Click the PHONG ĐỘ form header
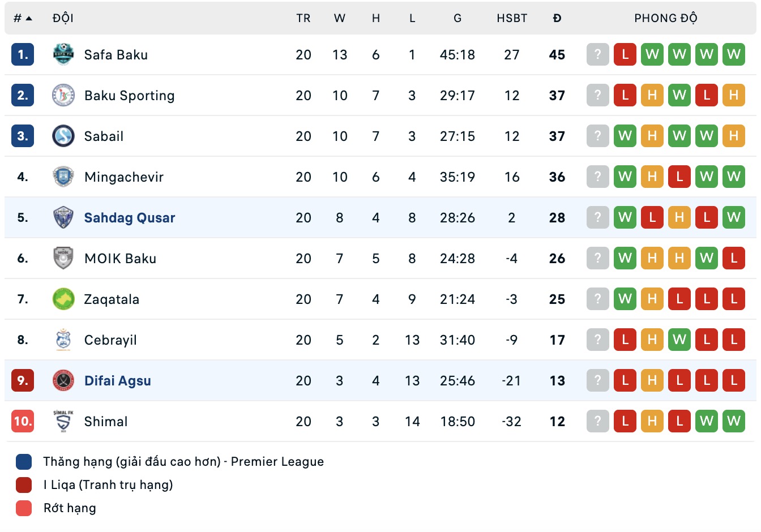 pos(665,19)
